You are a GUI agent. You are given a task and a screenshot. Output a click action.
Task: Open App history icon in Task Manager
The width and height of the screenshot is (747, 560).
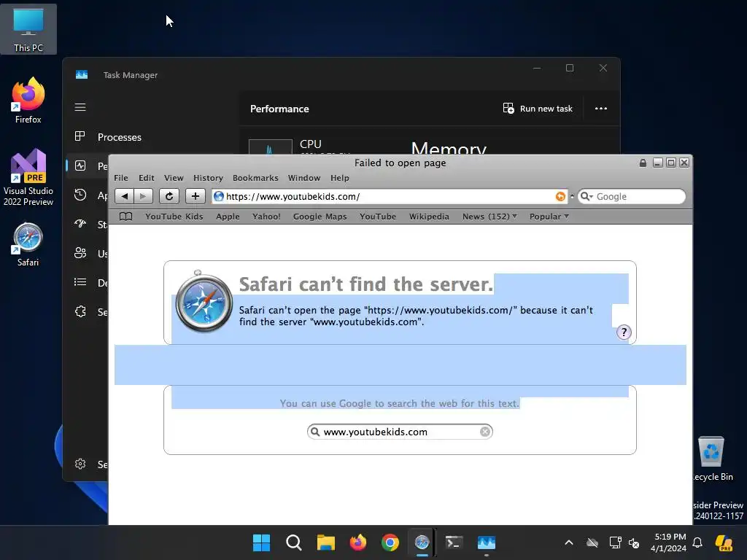(x=80, y=195)
